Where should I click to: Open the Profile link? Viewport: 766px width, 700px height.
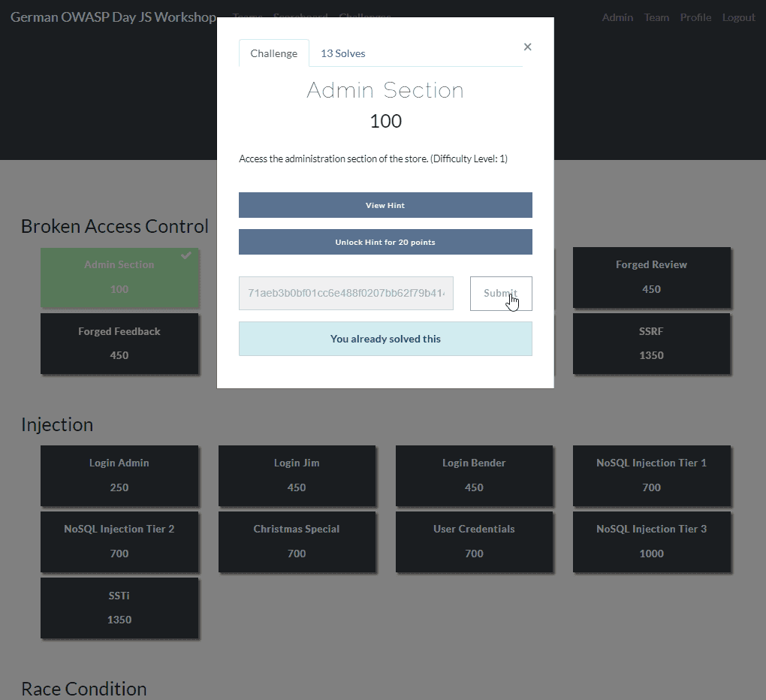(x=695, y=17)
